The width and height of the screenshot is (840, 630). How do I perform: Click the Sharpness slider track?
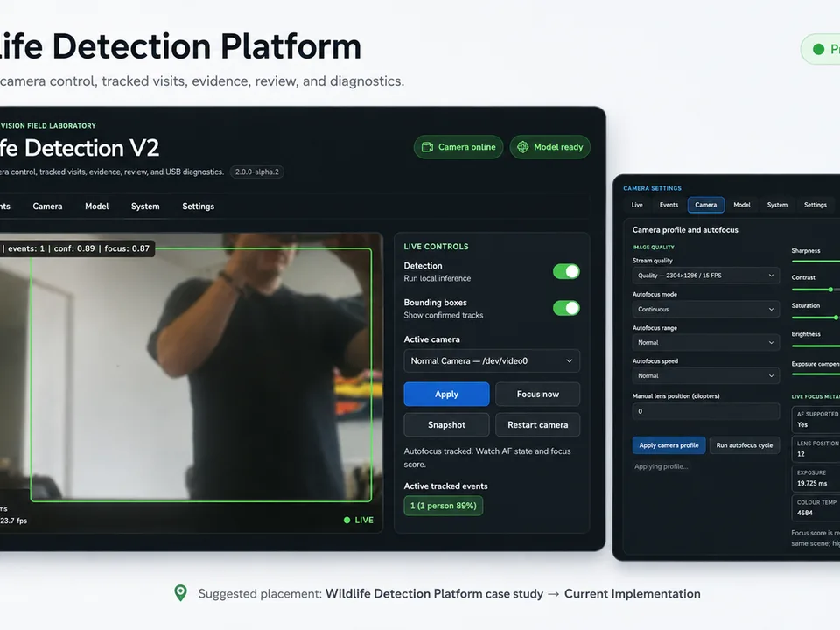pos(815,262)
